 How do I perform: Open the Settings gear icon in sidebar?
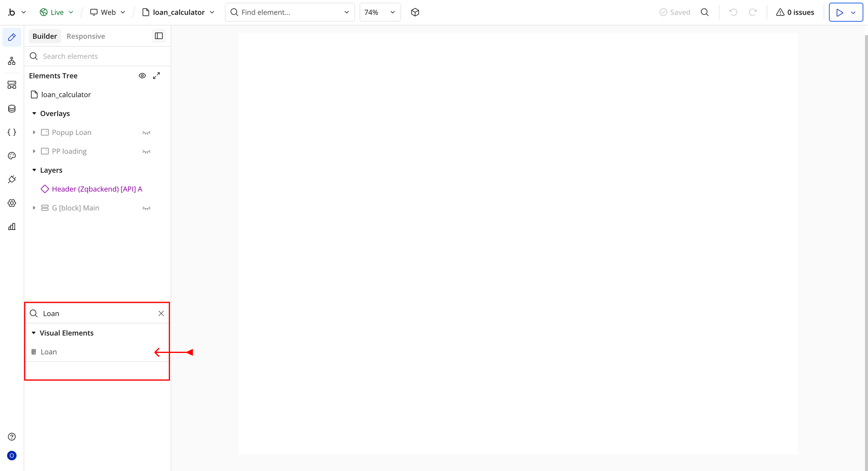click(12, 203)
